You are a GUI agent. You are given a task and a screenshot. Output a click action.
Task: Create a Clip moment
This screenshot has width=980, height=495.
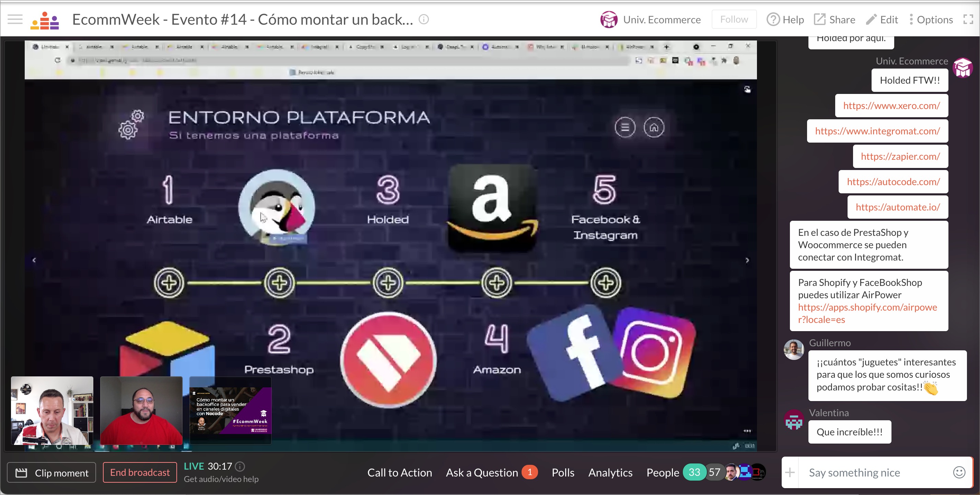pos(51,473)
